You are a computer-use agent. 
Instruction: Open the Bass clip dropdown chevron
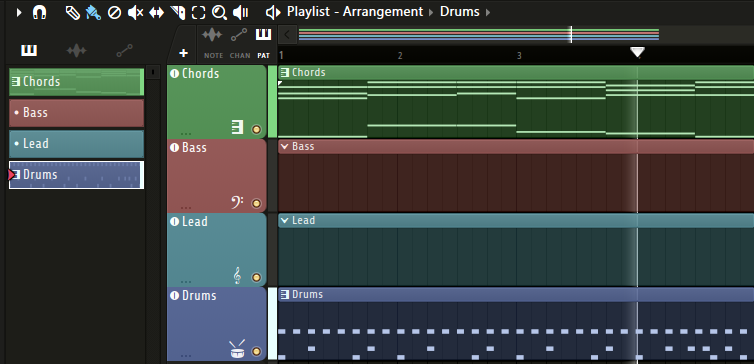[x=285, y=147]
